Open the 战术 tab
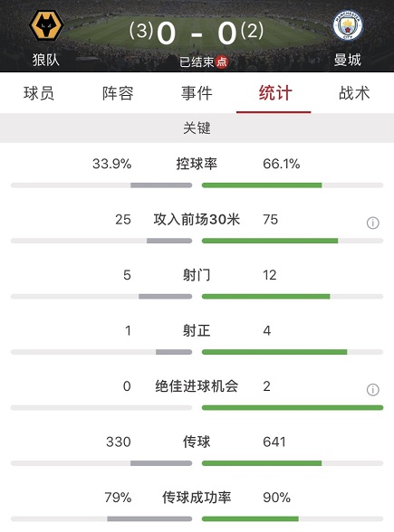This screenshot has width=394, height=532. coord(354,93)
